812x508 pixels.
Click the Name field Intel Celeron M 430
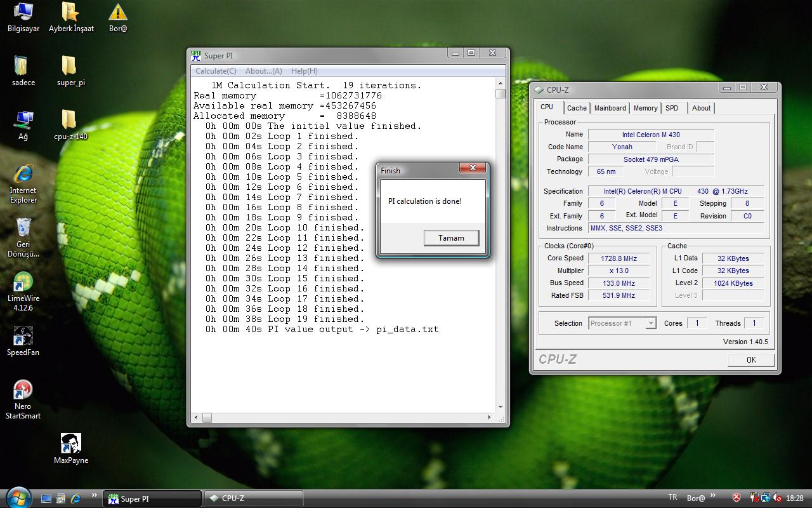point(651,135)
